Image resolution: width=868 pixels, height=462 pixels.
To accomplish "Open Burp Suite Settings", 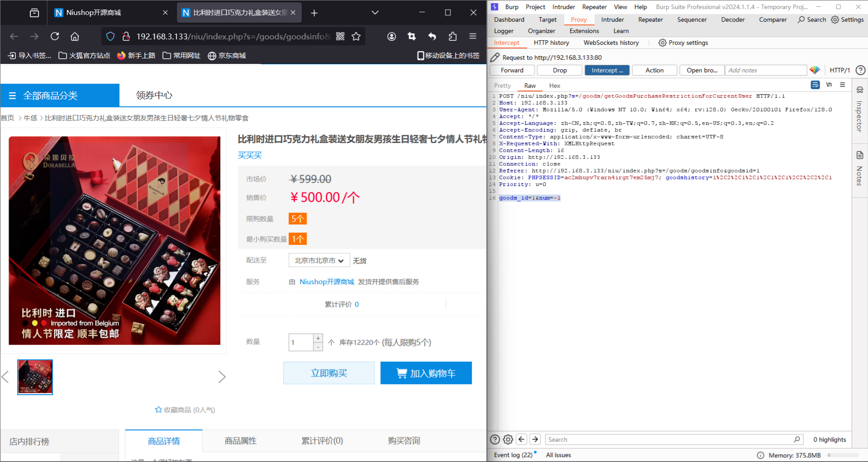I will click(848, 19).
